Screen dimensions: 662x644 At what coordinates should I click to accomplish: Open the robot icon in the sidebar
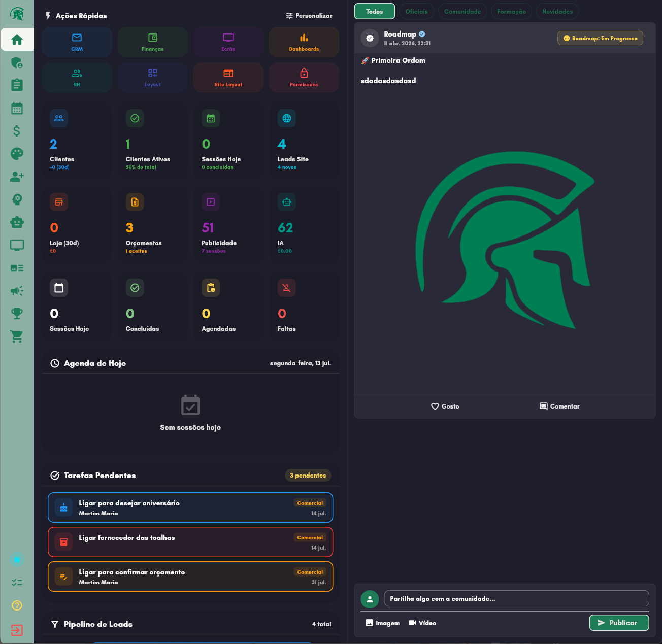point(17,222)
